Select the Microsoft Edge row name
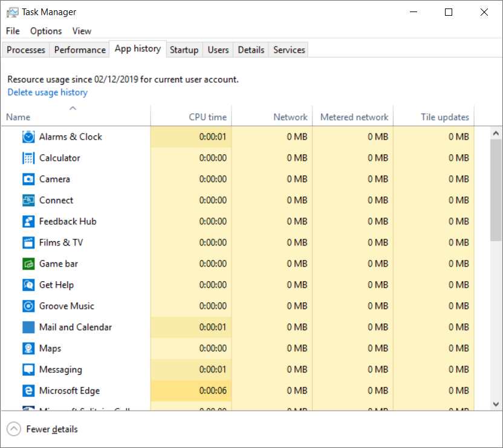Viewport: 503px width, 448px height. (70, 391)
